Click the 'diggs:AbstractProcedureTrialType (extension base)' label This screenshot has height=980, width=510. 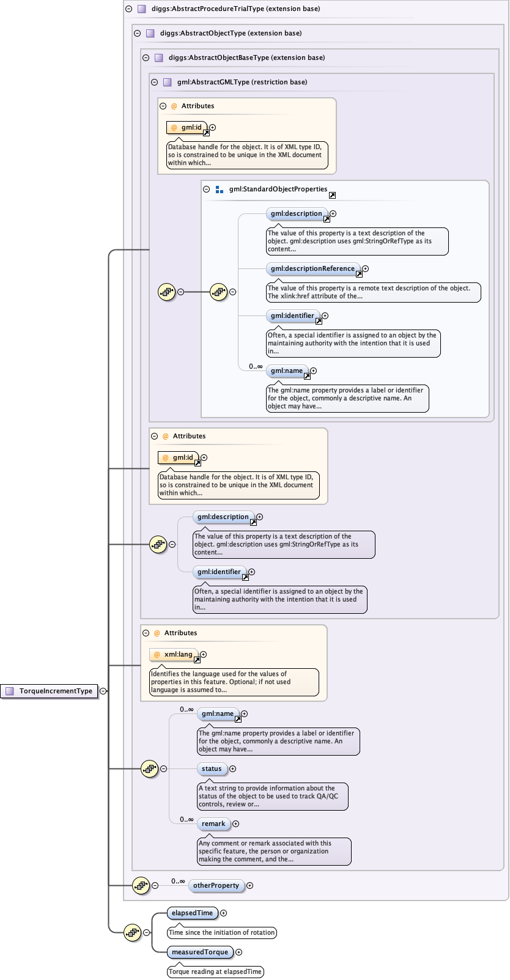(236, 9)
